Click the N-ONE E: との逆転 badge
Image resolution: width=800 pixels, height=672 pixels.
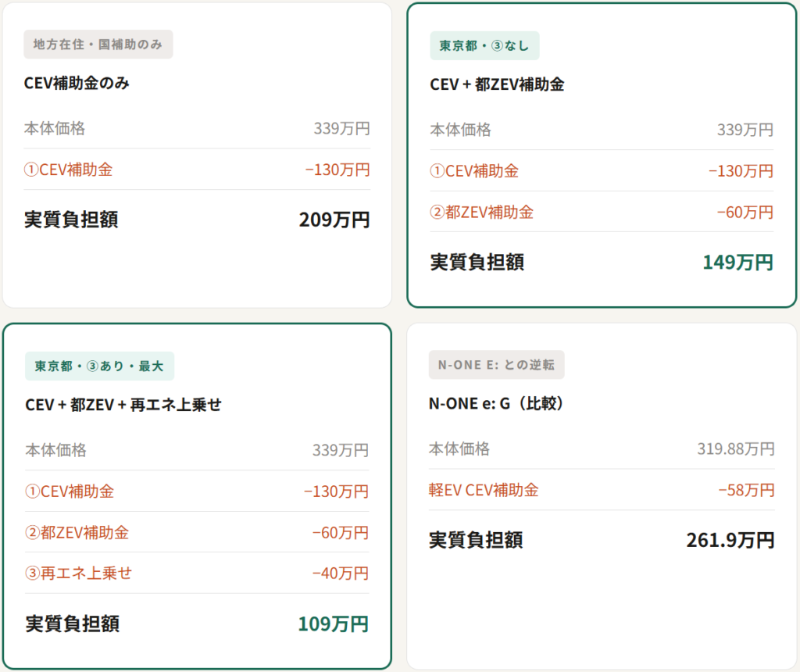496,365
